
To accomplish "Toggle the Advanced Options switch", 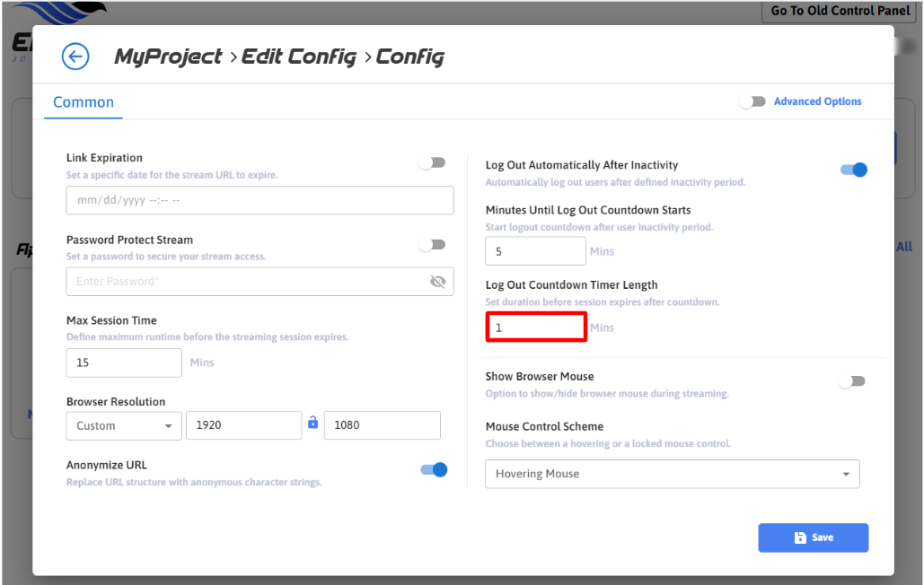I will [752, 102].
